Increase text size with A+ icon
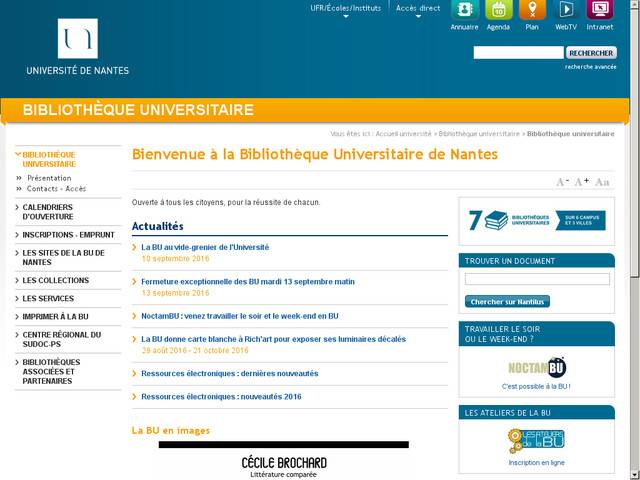 tap(582, 182)
